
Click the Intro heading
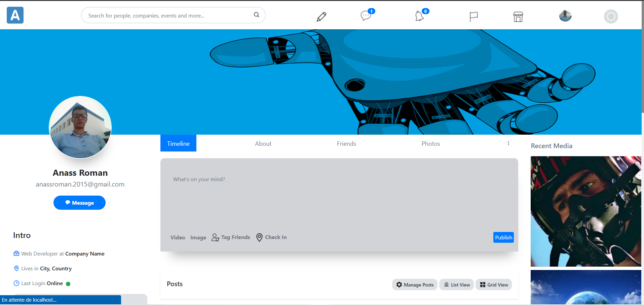click(22, 235)
